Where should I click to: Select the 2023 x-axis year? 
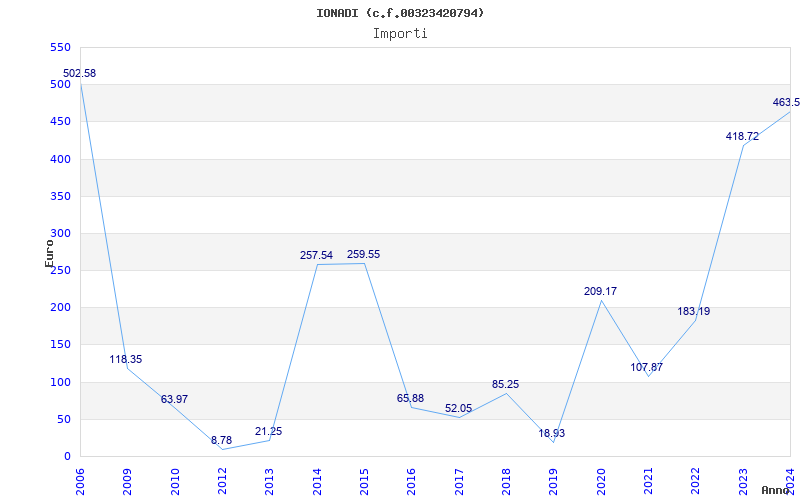tap(742, 482)
